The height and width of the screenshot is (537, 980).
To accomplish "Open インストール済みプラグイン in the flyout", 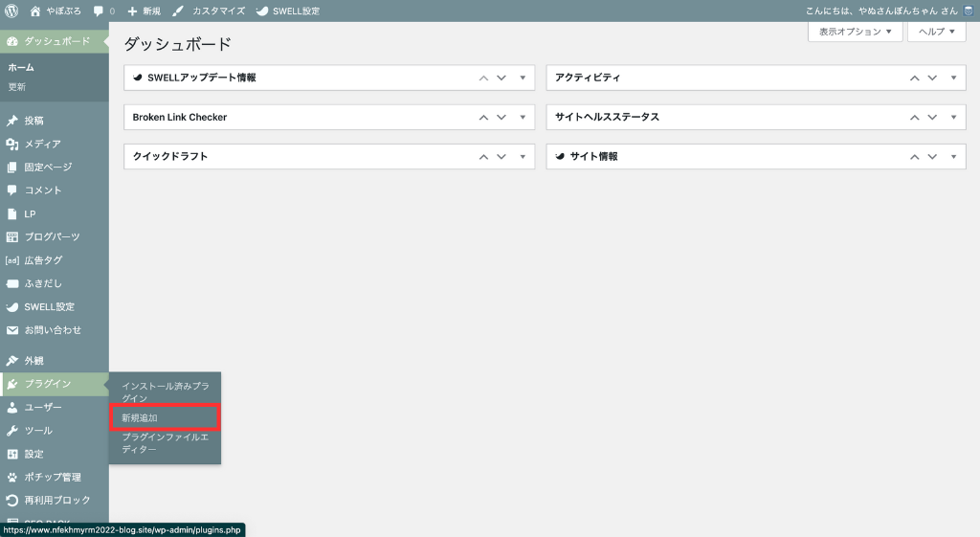I will pyautogui.click(x=165, y=392).
